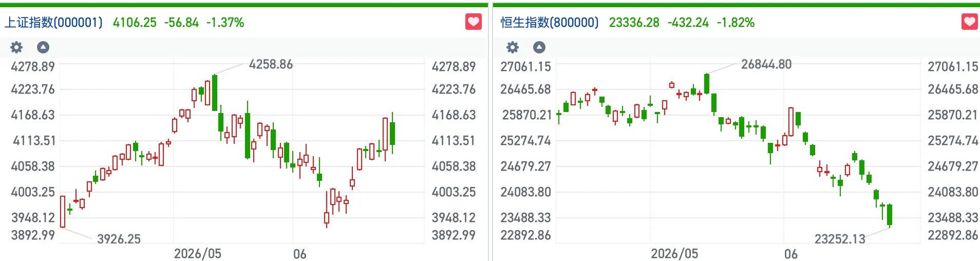Select the -1.82% percentage change
This screenshot has width=980, height=261.
pos(736,23)
